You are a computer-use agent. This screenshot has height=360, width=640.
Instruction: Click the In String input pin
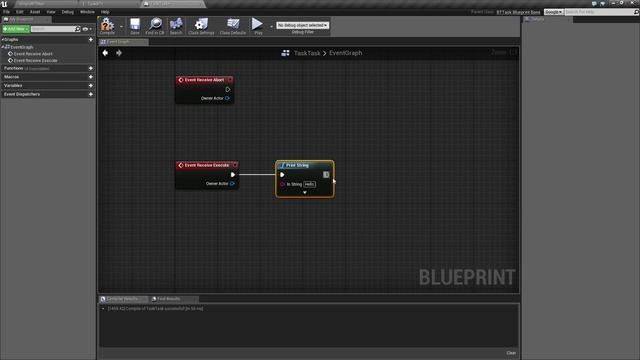[x=282, y=184]
